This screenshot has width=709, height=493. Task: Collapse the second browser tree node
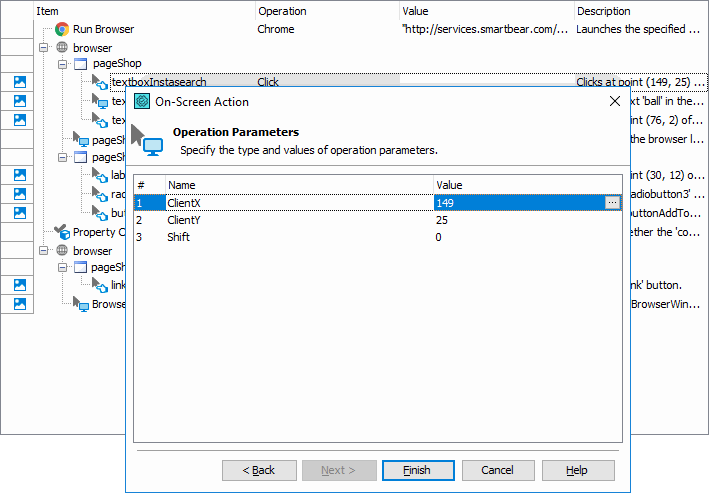pos(43,251)
